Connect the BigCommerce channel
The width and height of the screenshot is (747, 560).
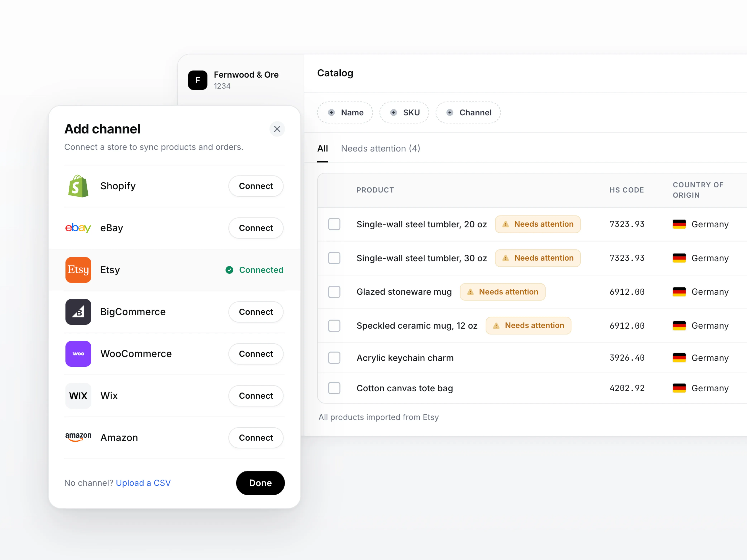click(x=256, y=312)
